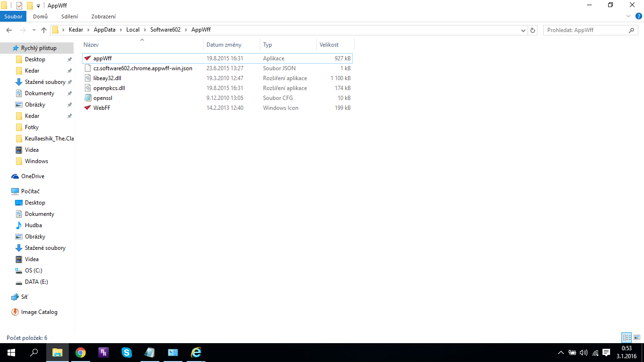Screen dimensions: 644x362
Task: Show hidden system tray icons
Action: (561, 353)
